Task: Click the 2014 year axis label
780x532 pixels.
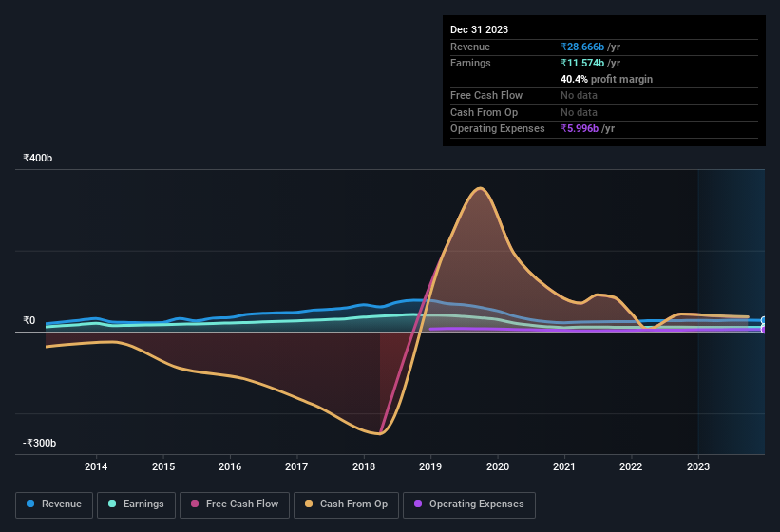Action: click(x=96, y=466)
